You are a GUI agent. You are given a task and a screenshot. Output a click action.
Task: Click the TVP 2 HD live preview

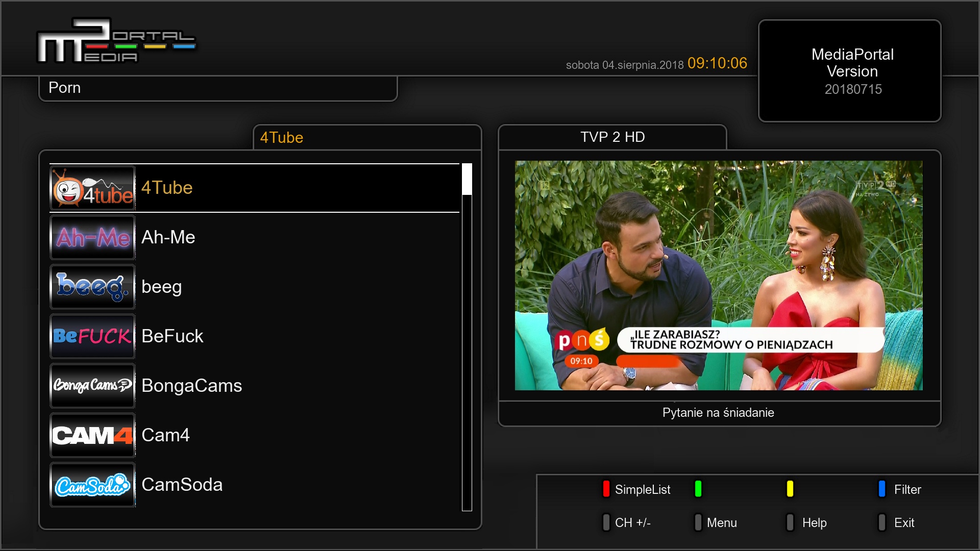[x=719, y=275]
